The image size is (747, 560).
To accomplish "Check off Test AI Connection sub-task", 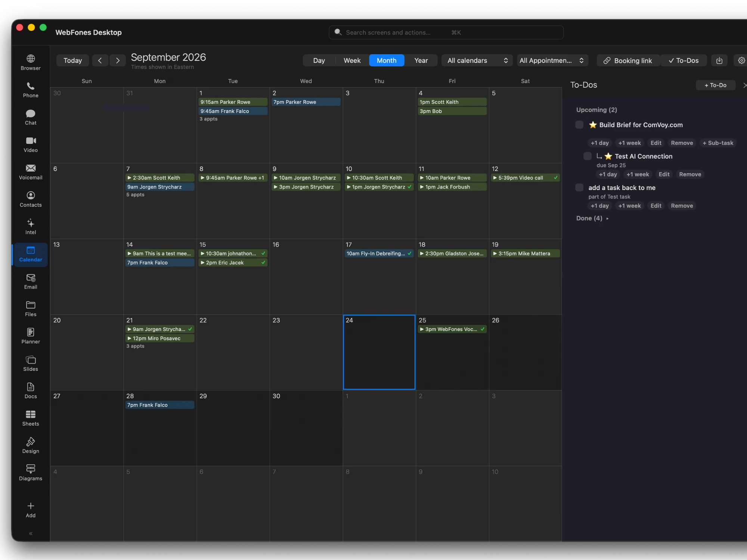I will [588, 156].
